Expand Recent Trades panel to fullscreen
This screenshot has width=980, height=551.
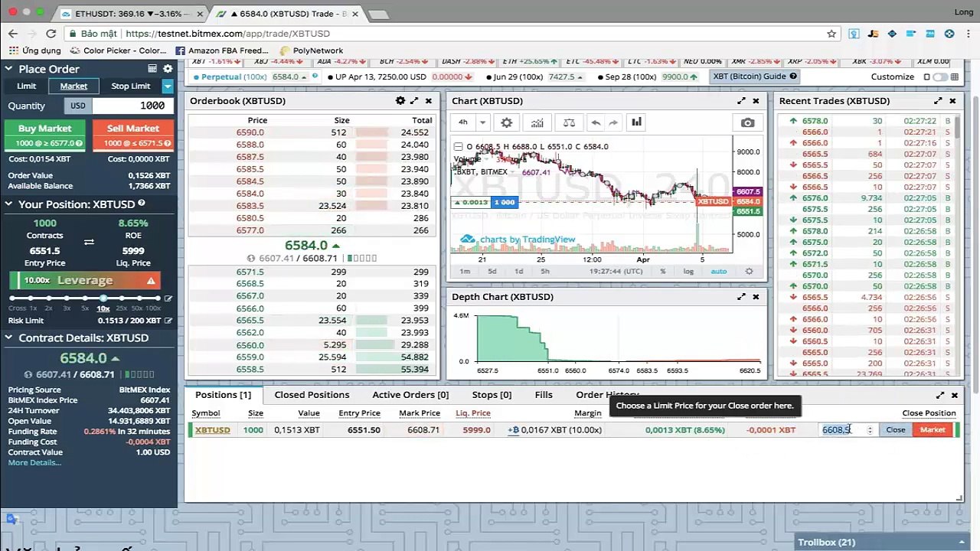click(x=938, y=101)
